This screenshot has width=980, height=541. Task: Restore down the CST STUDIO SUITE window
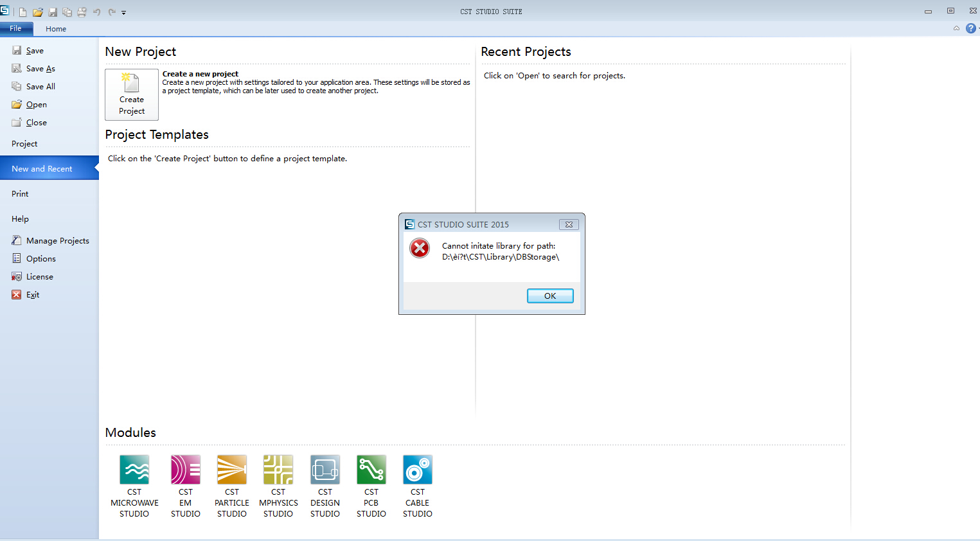tap(950, 11)
